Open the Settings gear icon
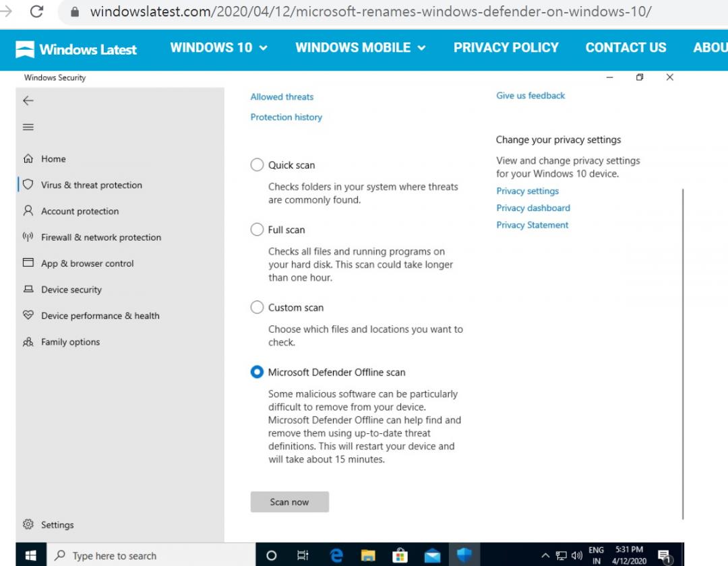Image resolution: width=728 pixels, height=566 pixels. coord(28,524)
